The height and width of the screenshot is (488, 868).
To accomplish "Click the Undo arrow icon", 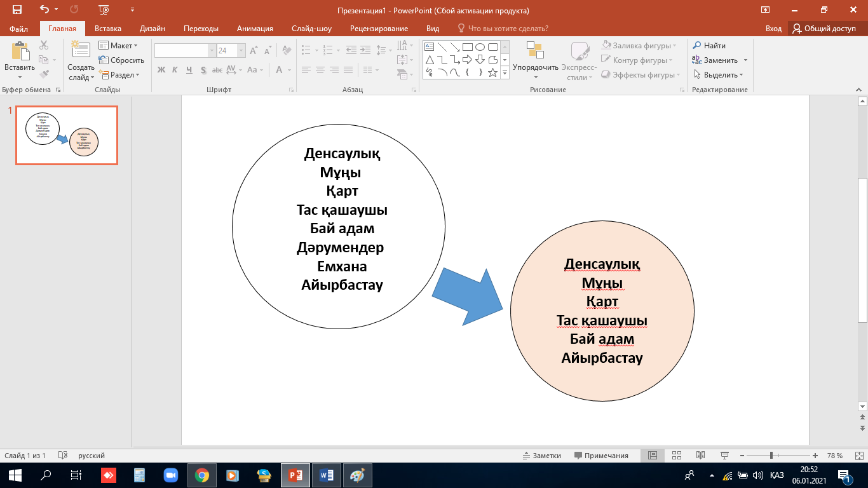I will (x=44, y=10).
